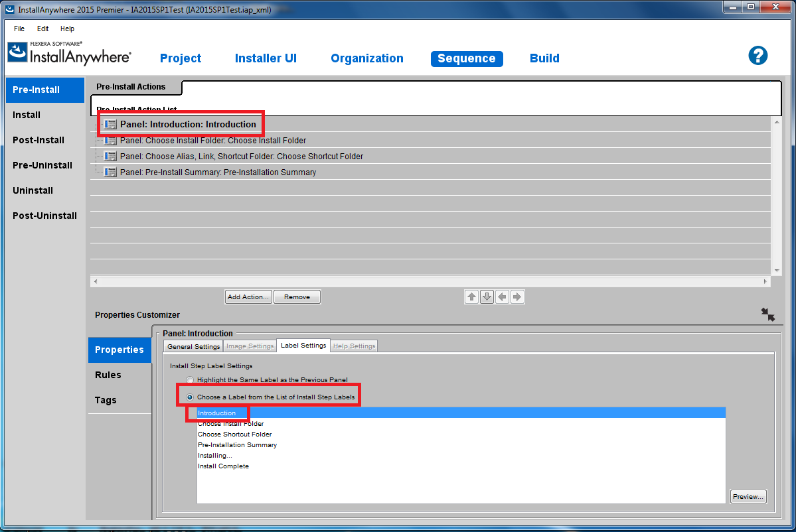Screen dimensions: 796x532
Task: Click the Add Action... button
Action: pos(248,297)
